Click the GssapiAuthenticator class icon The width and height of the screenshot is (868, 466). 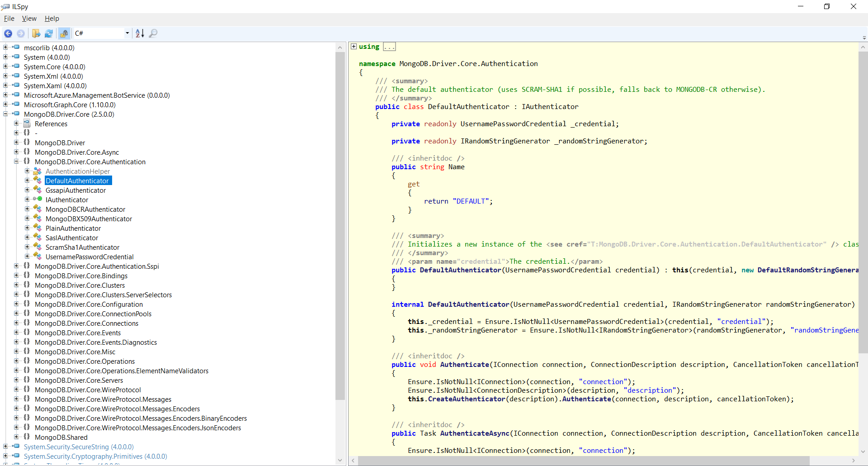coord(38,190)
